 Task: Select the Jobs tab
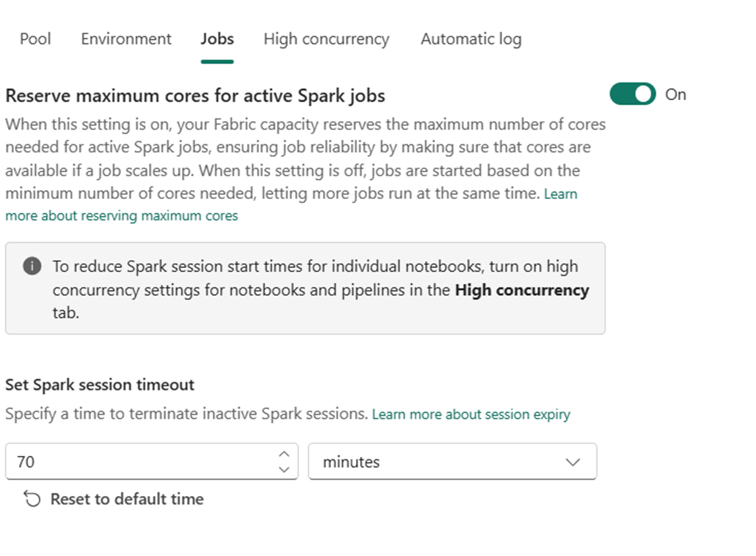pyautogui.click(x=218, y=39)
